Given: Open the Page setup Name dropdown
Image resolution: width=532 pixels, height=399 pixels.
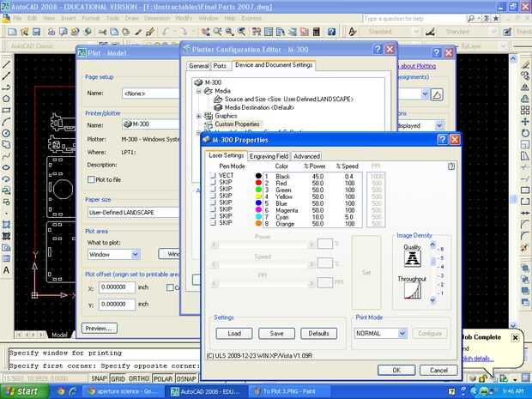Looking at the screenshot, I should tap(151, 94).
